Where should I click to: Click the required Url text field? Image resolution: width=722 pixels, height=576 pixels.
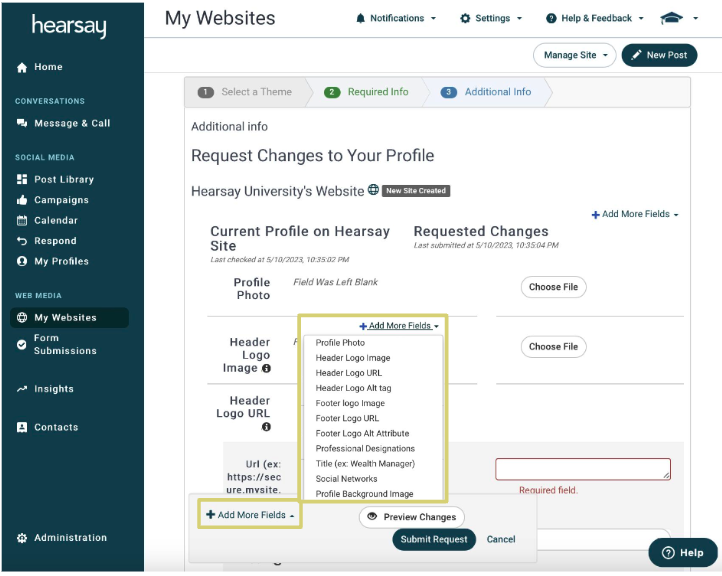point(582,469)
